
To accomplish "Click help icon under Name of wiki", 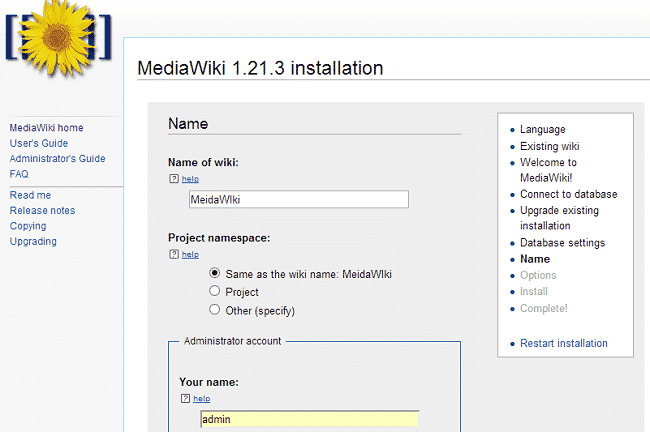I will coord(174,179).
